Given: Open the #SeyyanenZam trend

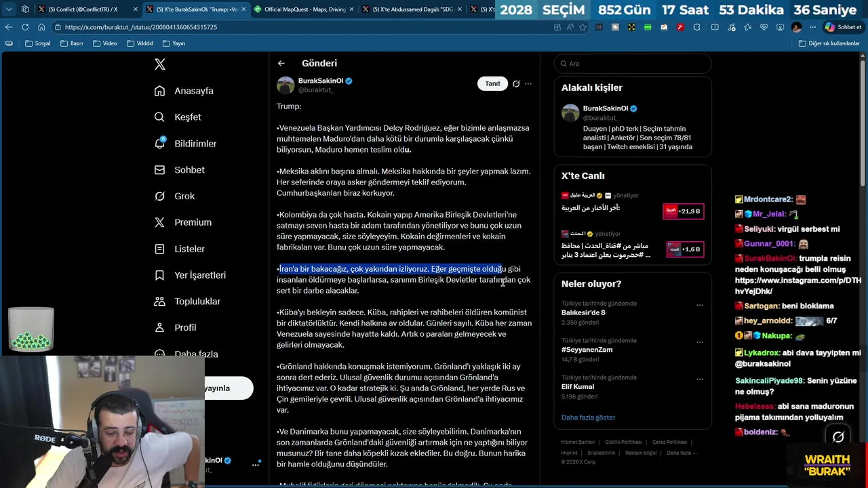Looking at the screenshot, I should pyautogui.click(x=587, y=350).
